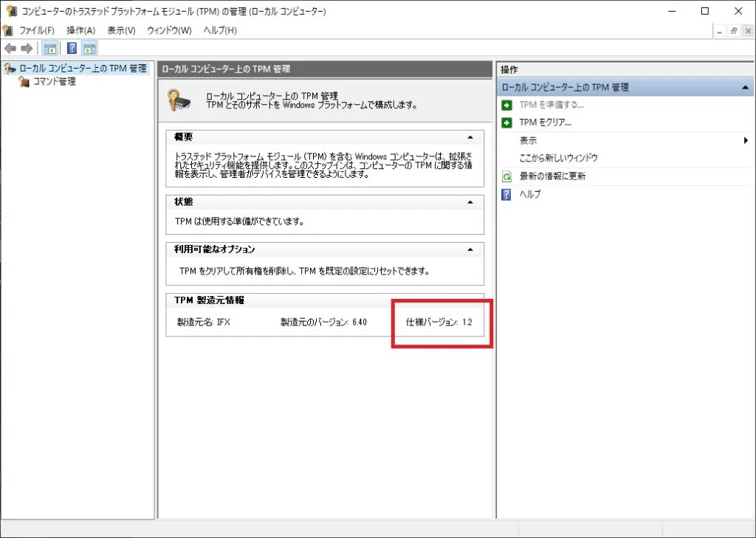Viewport: 756px width, 538px height.
Task: Click the document icon left of ファイル menu
Action: tap(7, 30)
